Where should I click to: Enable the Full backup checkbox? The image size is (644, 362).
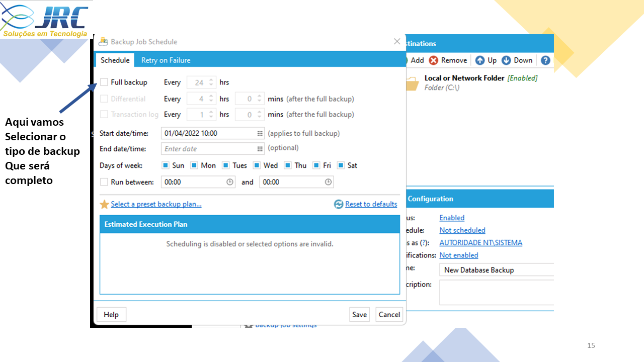point(104,82)
